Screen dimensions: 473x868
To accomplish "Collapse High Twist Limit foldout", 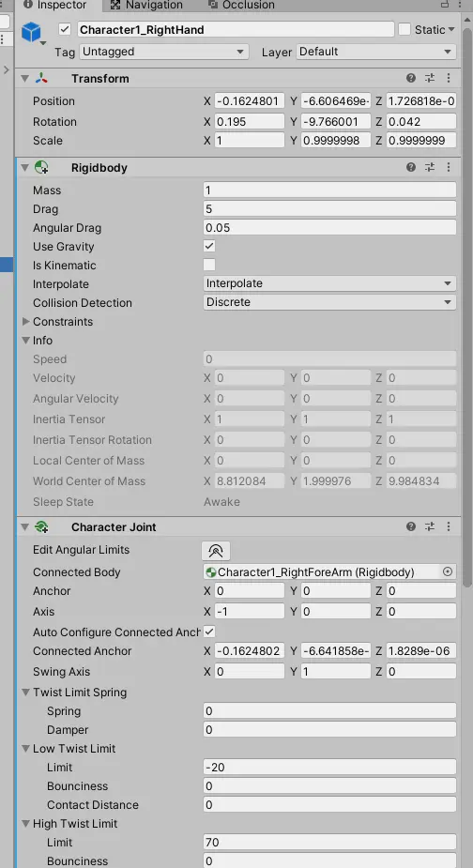I will pyautogui.click(x=25, y=824).
